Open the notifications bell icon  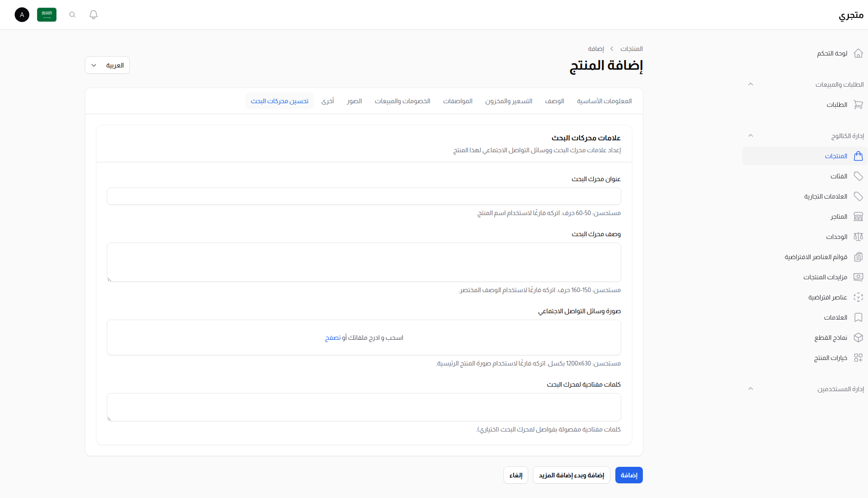click(93, 14)
